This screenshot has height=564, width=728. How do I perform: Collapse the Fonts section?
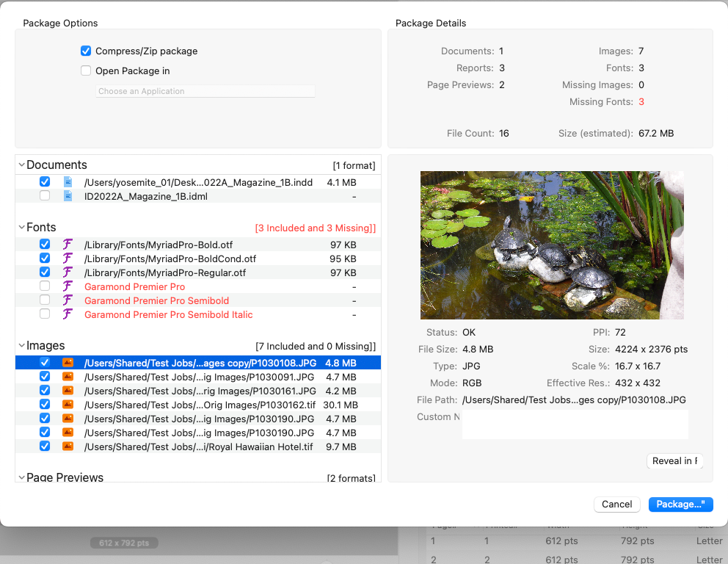21,227
